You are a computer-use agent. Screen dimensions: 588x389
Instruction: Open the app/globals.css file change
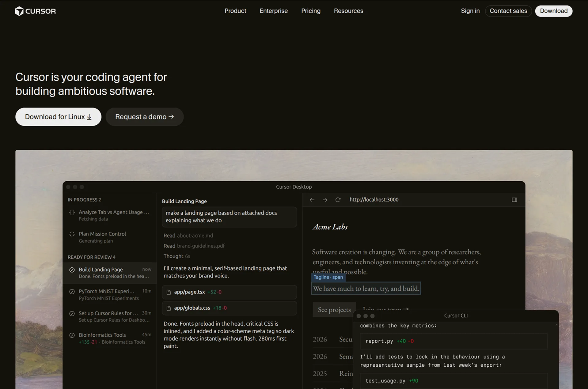(x=229, y=308)
